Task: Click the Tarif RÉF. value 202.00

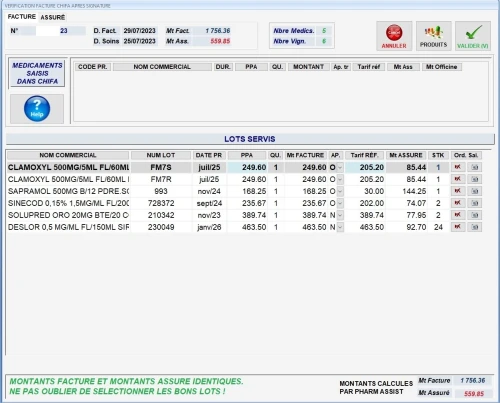Action: [365, 203]
